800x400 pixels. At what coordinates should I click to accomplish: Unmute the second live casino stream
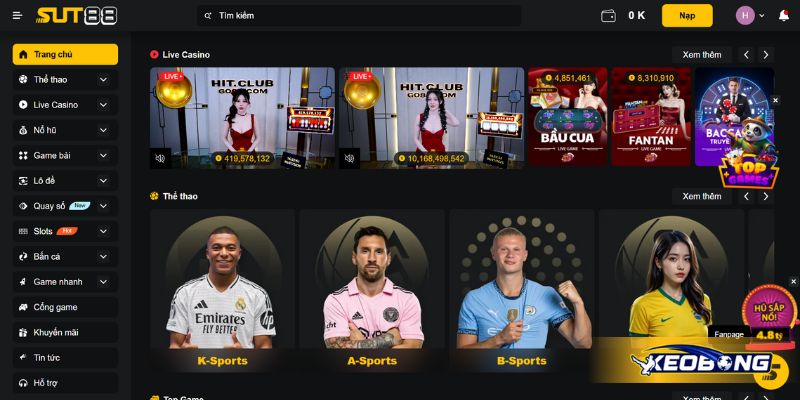(349, 158)
